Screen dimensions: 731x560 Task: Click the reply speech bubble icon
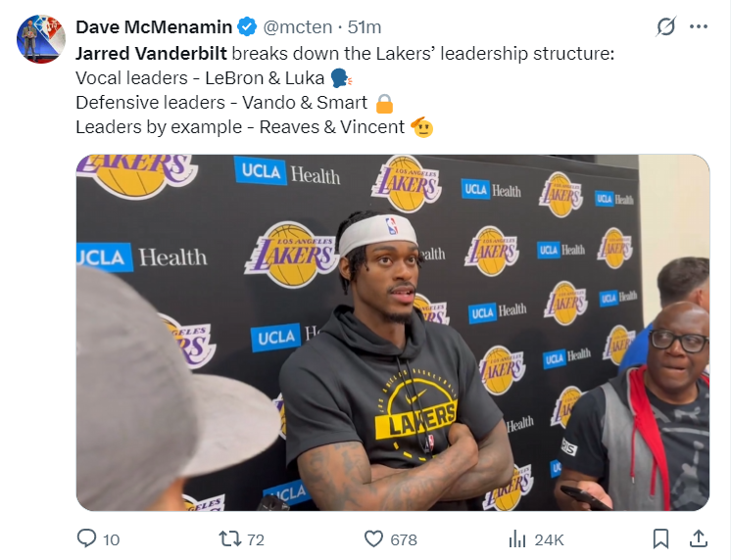pos(86,538)
